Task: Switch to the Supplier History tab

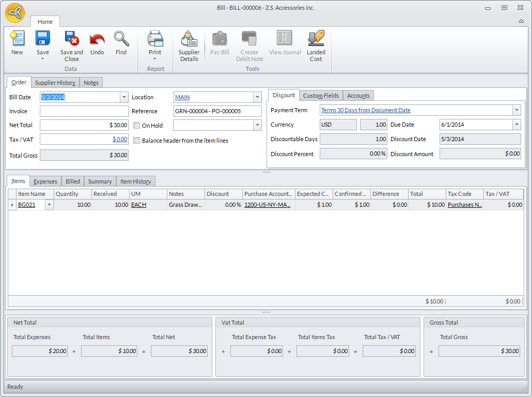Action: pos(55,83)
